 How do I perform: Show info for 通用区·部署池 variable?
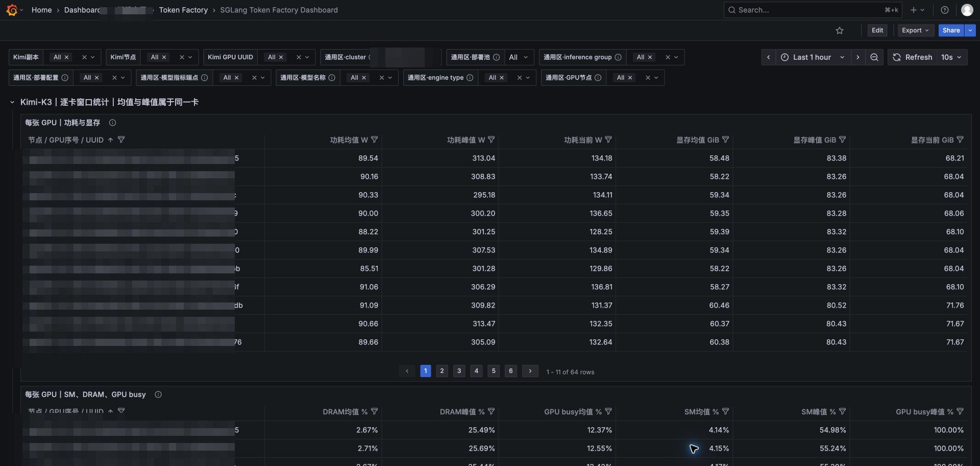pos(496,57)
